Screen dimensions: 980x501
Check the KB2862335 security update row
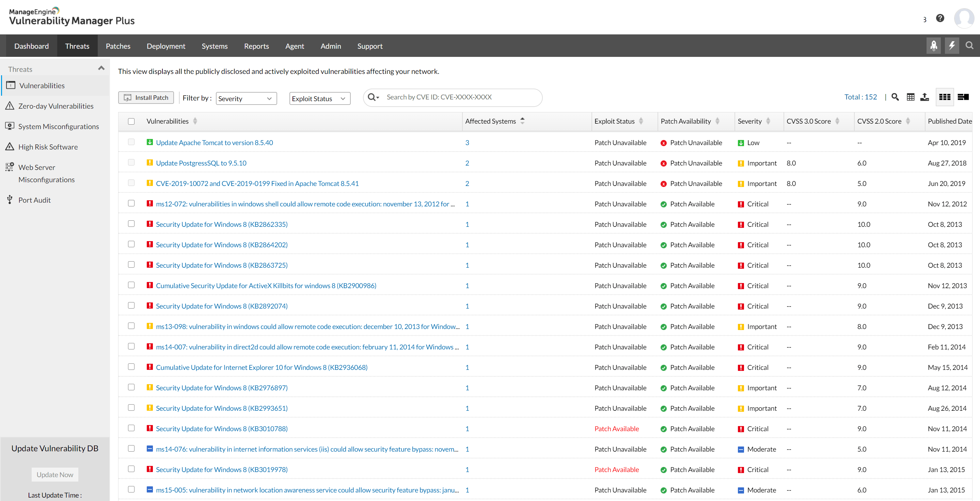coord(131,224)
